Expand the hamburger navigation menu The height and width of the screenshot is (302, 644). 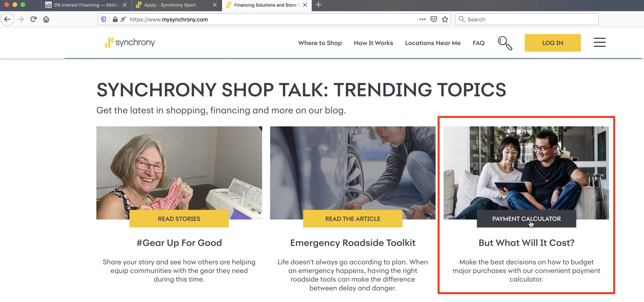coord(599,42)
